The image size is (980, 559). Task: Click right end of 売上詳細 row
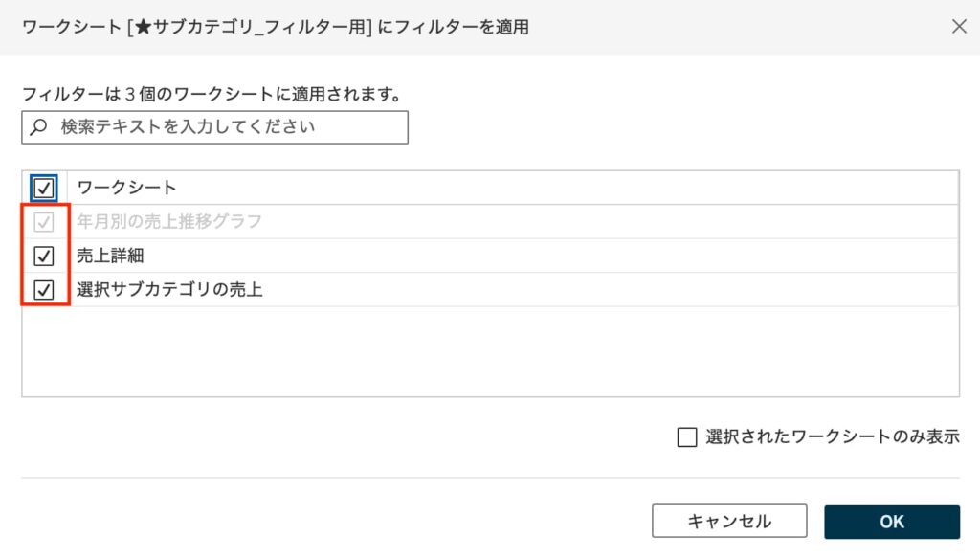coord(919,256)
